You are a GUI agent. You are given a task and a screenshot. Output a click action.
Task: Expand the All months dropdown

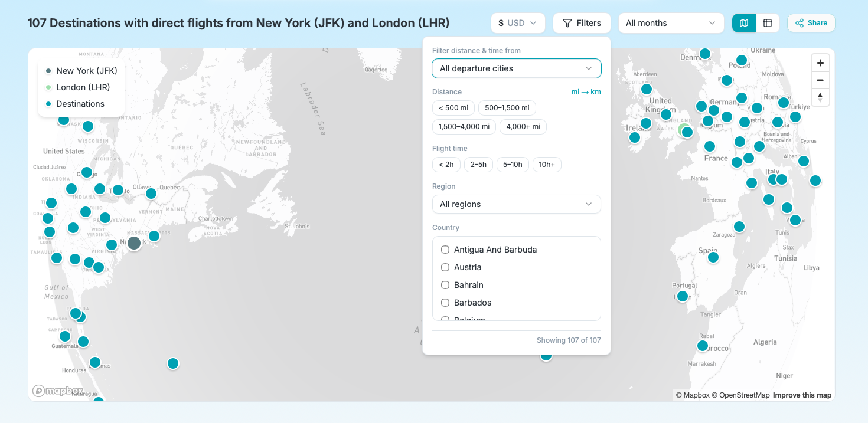pos(671,23)
